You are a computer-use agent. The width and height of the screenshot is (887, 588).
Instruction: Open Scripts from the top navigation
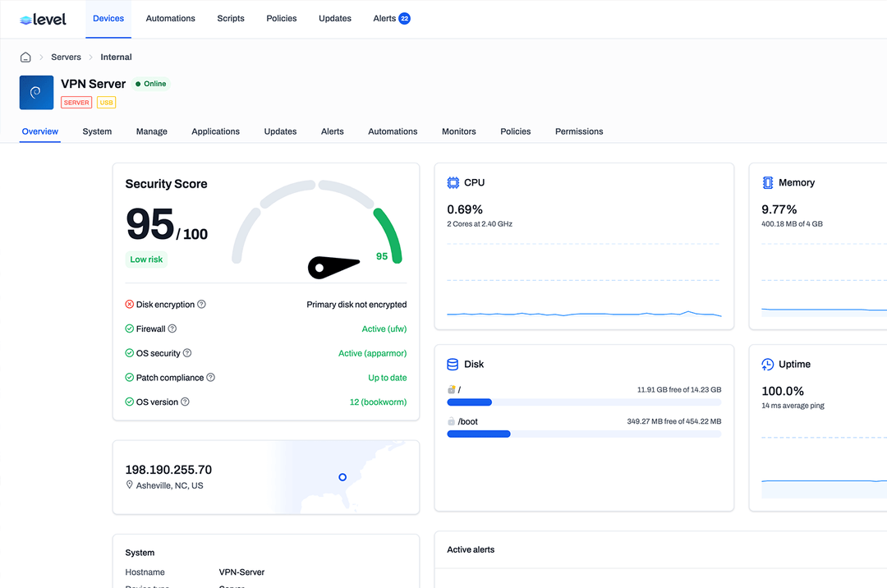[231, 18]
